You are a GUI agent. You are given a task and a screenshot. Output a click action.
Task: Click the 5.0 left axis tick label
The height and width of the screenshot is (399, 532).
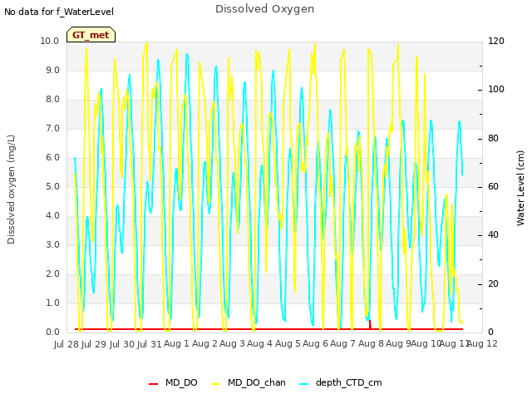52,186
